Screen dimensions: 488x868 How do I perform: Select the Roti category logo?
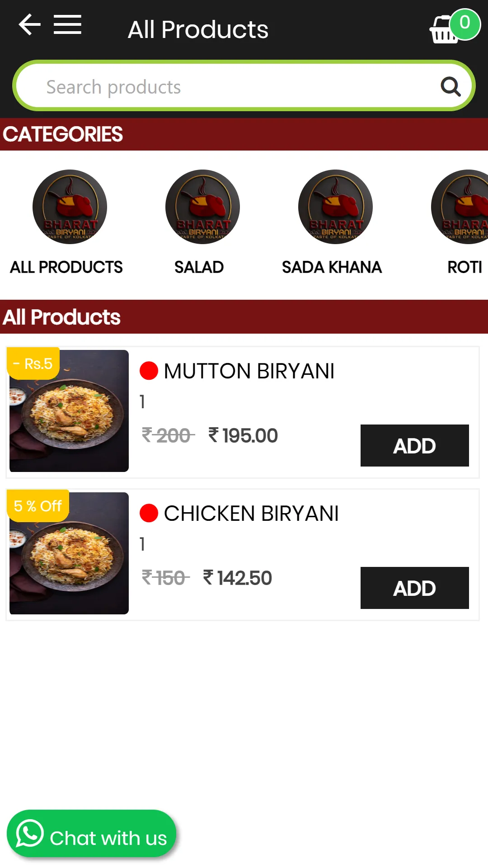tap(460, 207)
